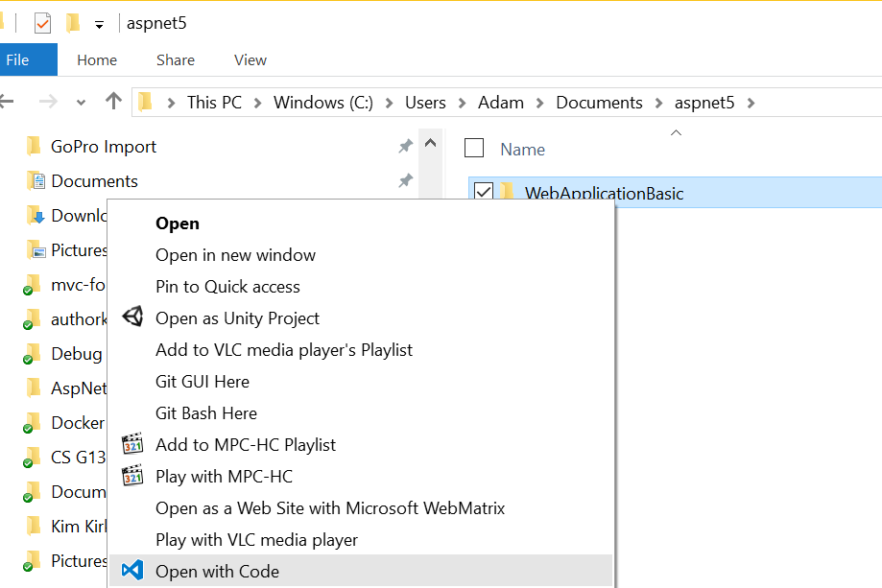The image size is (882, 588).
Task: Click MPC-HC icon beside Add to Playlist
Action: [132, 444]
